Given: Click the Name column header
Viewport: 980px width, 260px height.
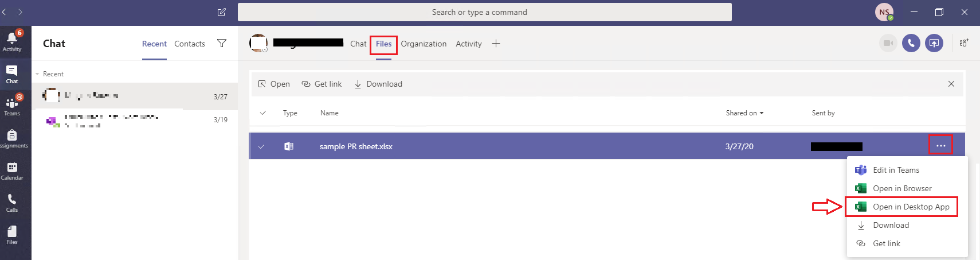Looking at the screenshot, I should coord(330,113).
